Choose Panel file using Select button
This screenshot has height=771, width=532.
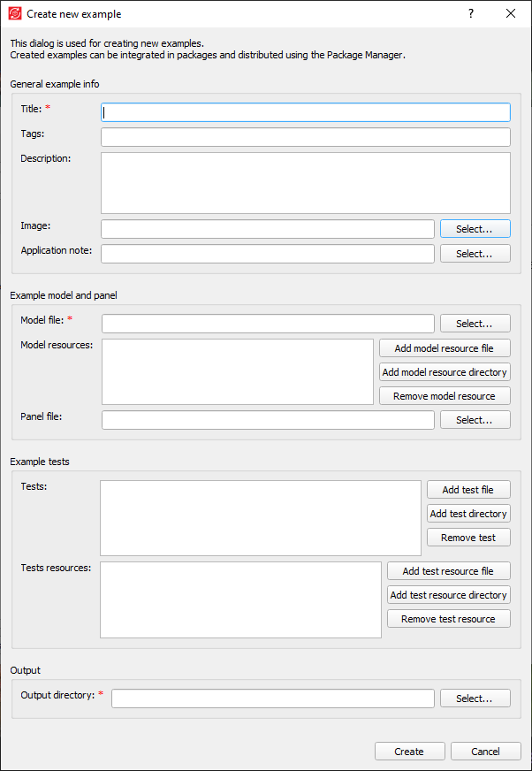tap(475, 420)
